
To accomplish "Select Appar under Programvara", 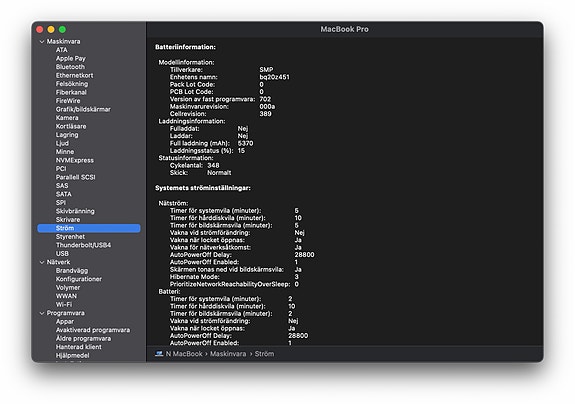I will pos(65,322).
